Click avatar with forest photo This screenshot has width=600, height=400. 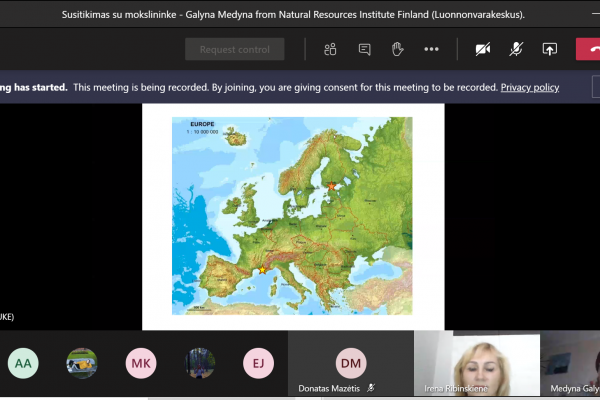coord(200,363)
